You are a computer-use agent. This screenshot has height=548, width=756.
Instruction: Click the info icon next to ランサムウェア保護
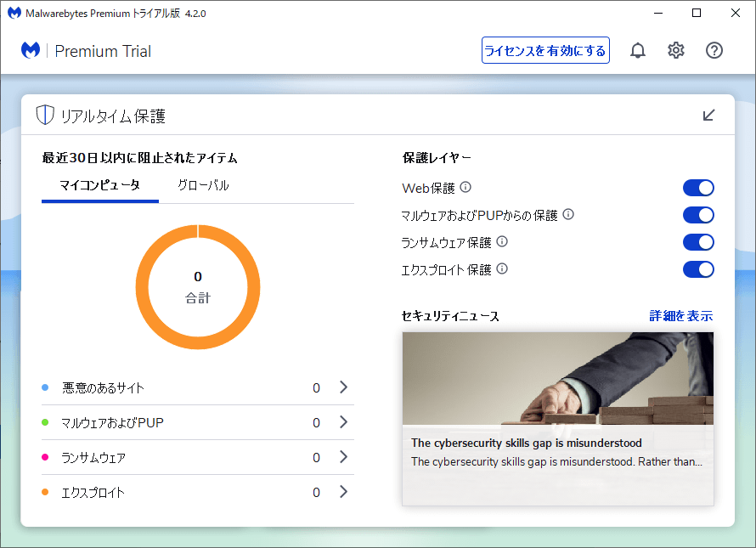point(502,241)
